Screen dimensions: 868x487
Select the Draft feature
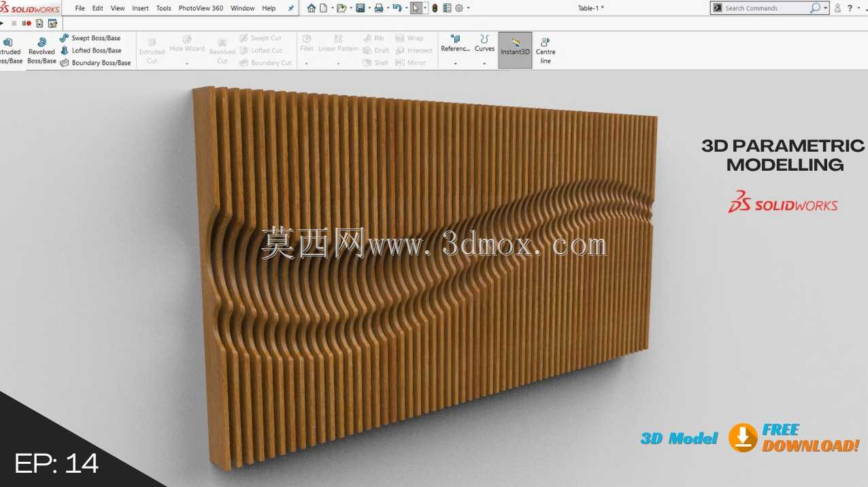(x=376, y=50)
